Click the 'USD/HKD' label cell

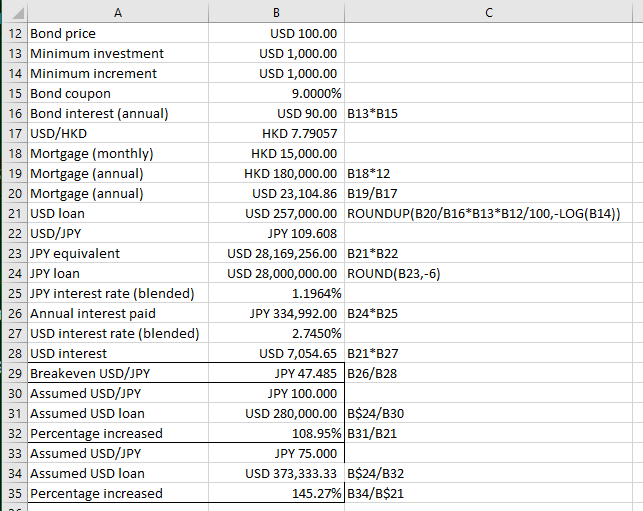118,133
